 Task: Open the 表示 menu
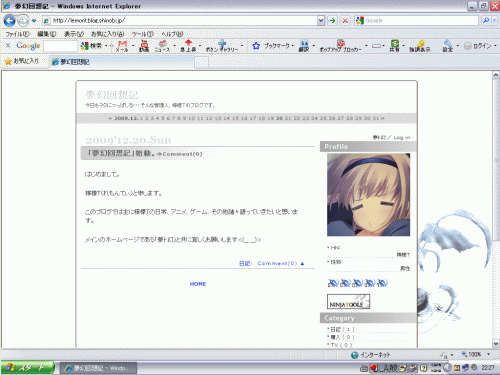tap(74, 34)
